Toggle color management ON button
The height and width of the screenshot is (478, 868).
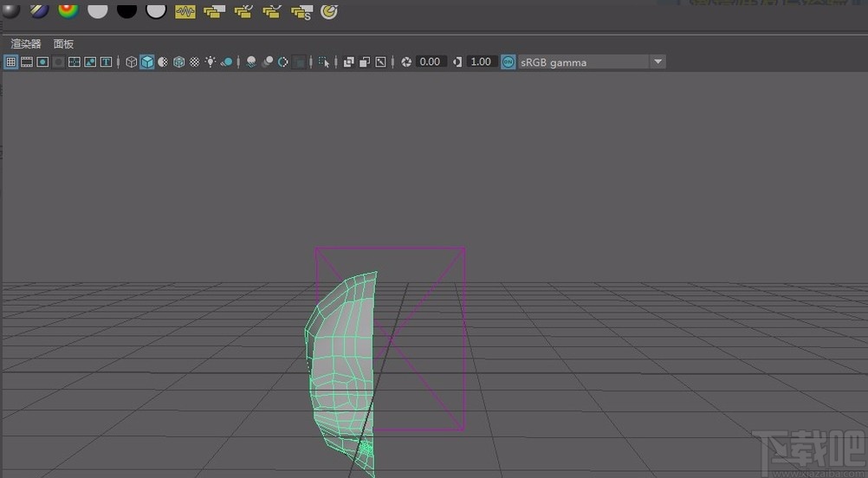[508, 62]
